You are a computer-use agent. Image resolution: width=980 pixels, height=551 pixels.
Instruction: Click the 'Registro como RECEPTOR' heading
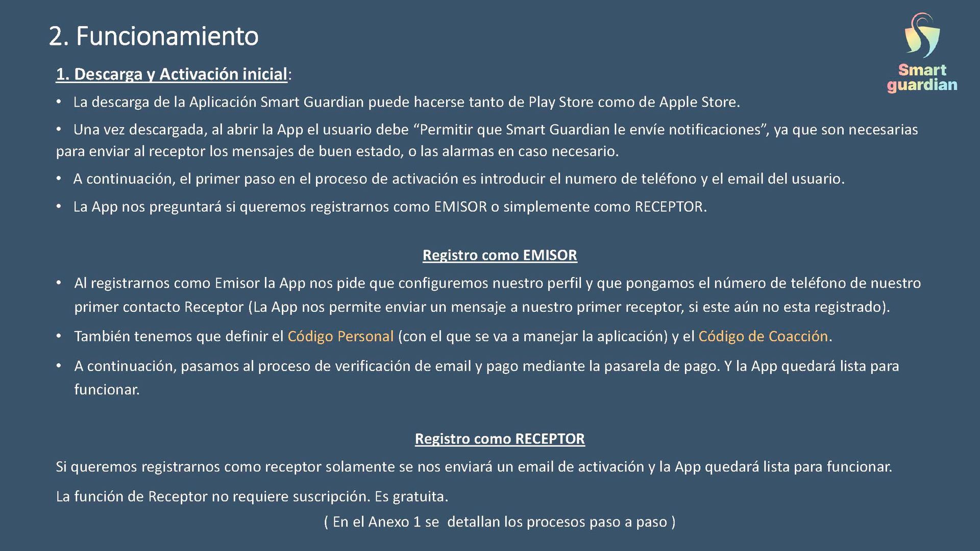coord(500,439)
